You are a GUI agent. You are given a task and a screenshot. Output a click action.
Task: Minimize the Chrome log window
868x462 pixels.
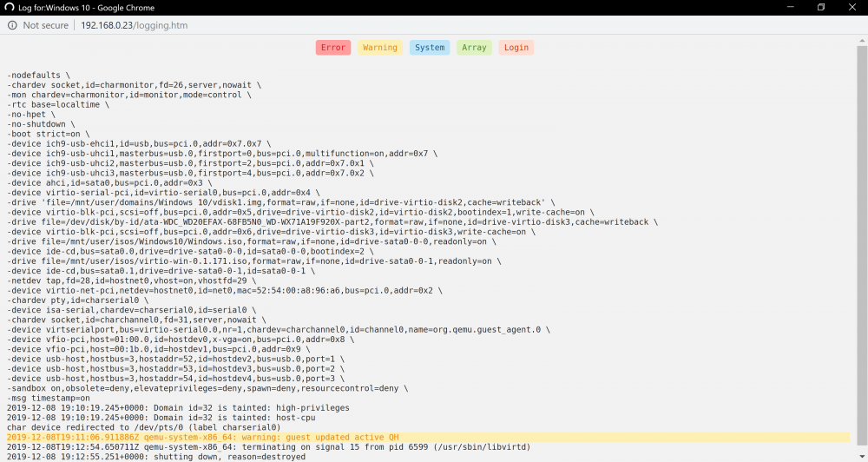(x=791, y=7)
